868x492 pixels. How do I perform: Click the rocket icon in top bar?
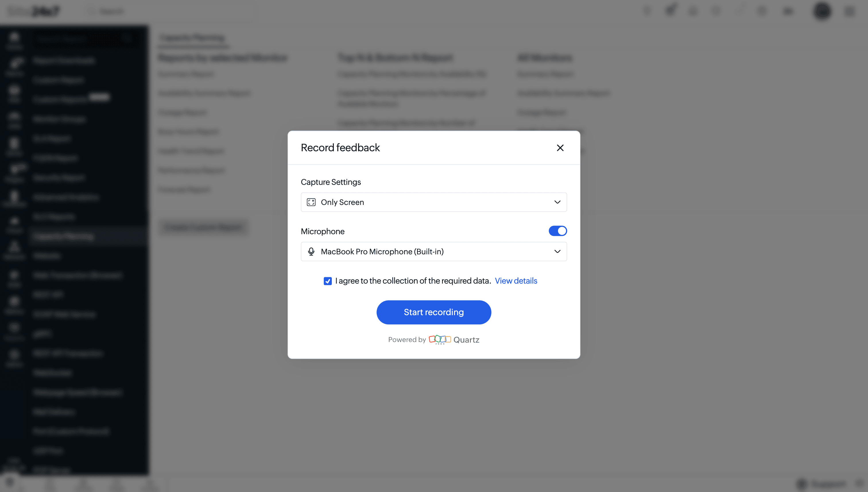click(x=670, y=10)
